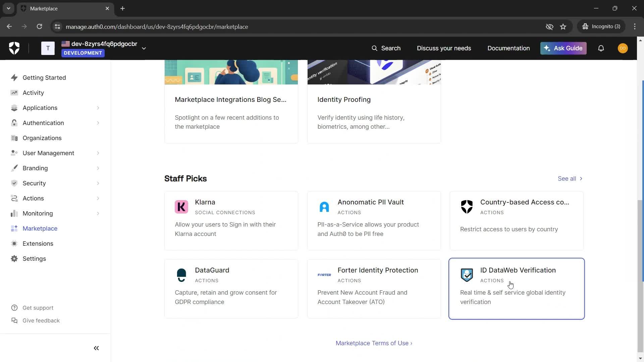Open Marketplace Integrations Blog Series card
644x362 pixels.
coord(231,102)
